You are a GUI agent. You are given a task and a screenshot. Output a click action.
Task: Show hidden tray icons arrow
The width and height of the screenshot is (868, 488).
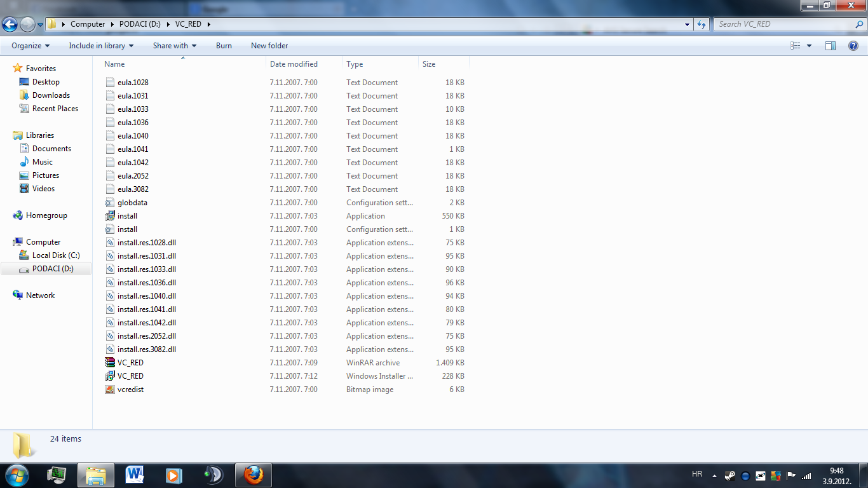click(715, 475)
